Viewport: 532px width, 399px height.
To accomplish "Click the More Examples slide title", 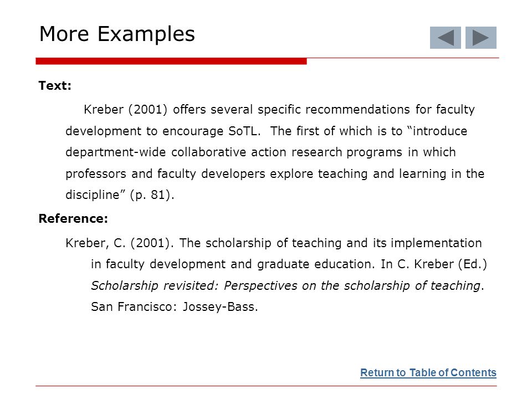I will pos(117,34).
